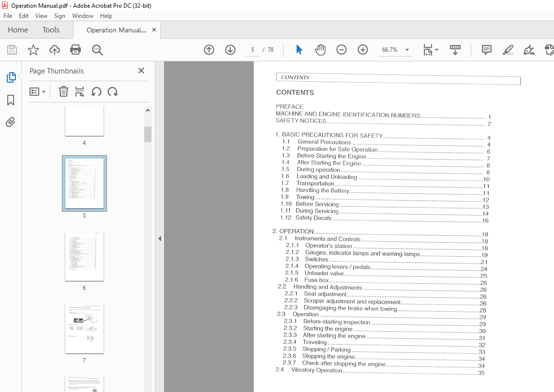Click '1.1 General Precautions' entry
This screenshot has width=554, height=392.
(x=386, y=143)
